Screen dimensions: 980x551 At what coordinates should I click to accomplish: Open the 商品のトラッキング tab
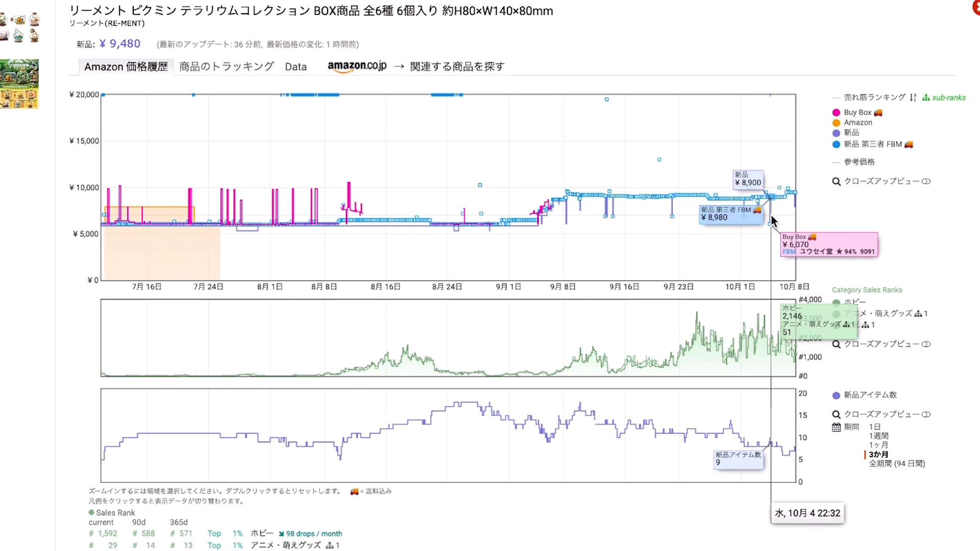(226, 67)
